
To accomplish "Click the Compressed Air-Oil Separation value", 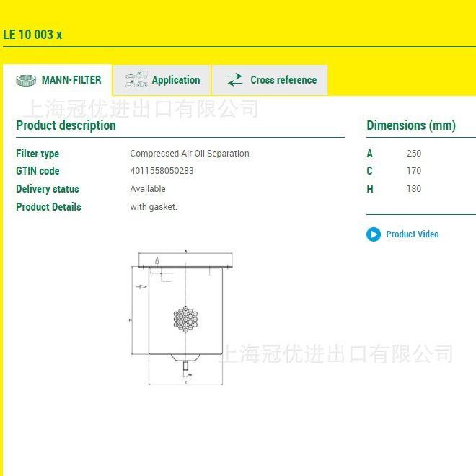I will tap(190, 154).
